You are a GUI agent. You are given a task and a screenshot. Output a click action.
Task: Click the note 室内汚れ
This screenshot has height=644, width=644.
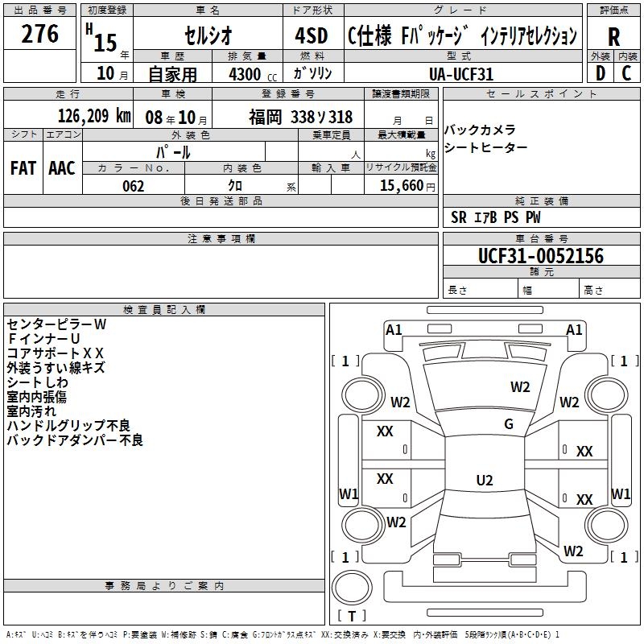tap(31, 411)
